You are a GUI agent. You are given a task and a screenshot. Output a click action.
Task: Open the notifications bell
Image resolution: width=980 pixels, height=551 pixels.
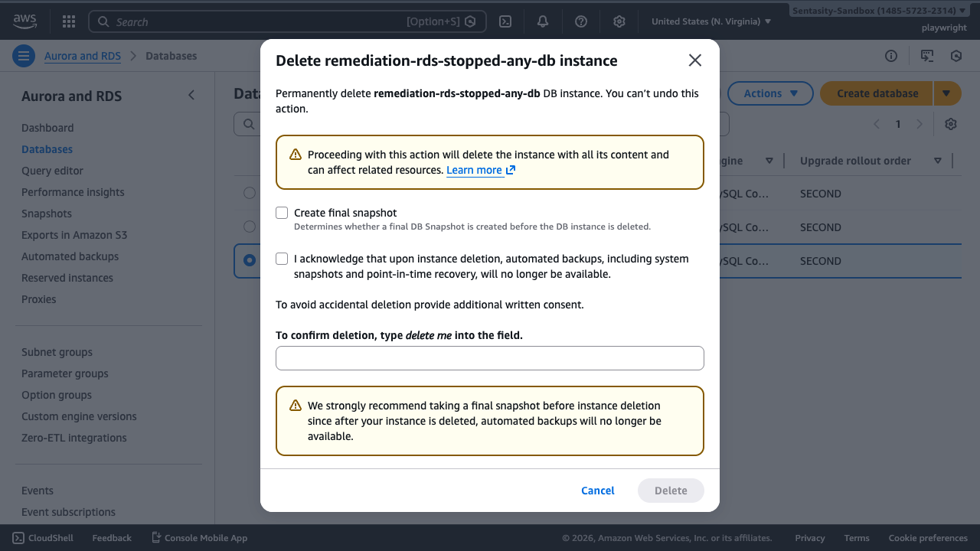[x=542, y=21]
